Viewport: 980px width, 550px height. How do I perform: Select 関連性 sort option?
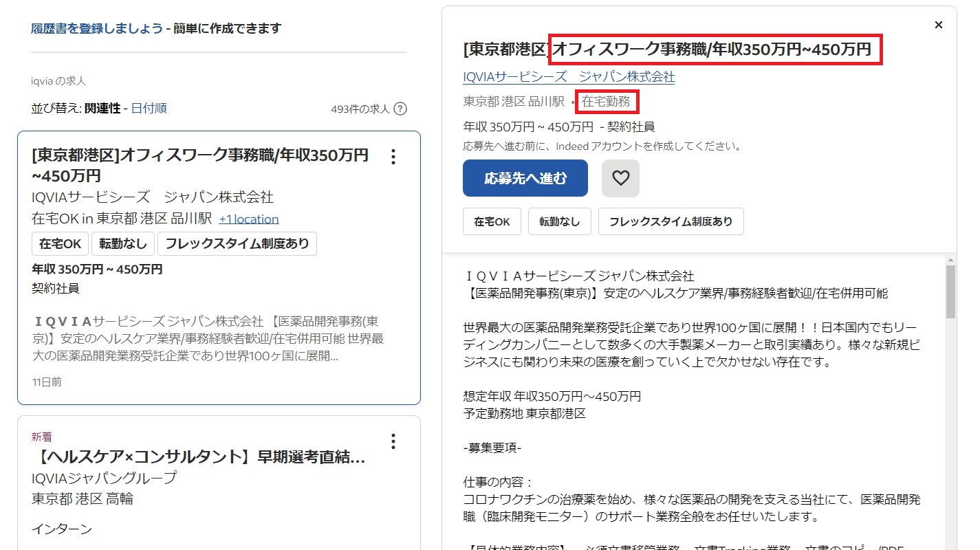pos(102,108)
